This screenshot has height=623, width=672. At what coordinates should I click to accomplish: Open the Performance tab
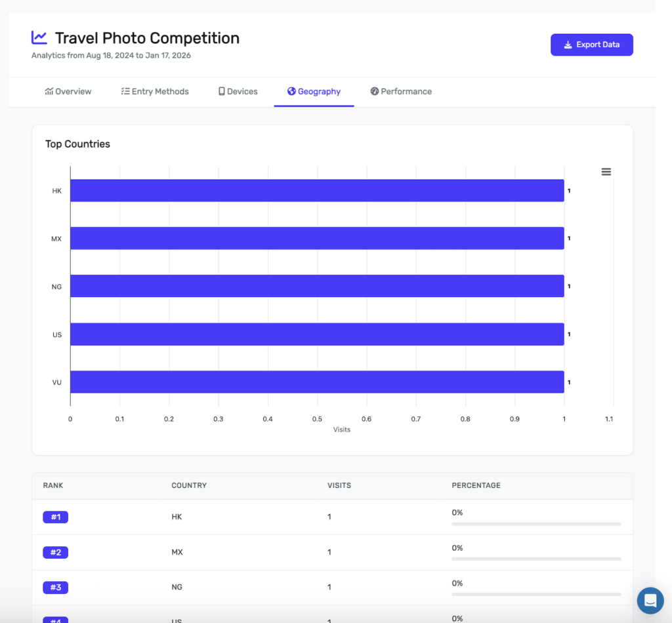click(x=401, y=91)
